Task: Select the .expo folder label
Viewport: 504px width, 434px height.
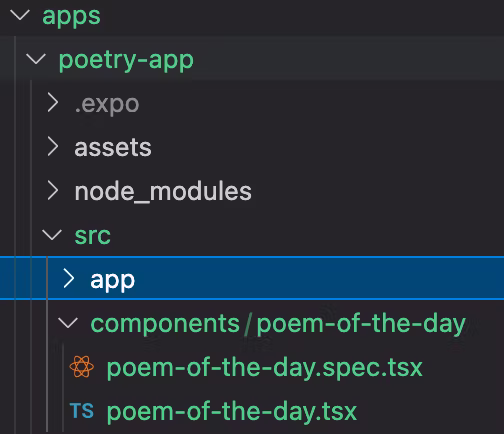Action: pos(107,104)
